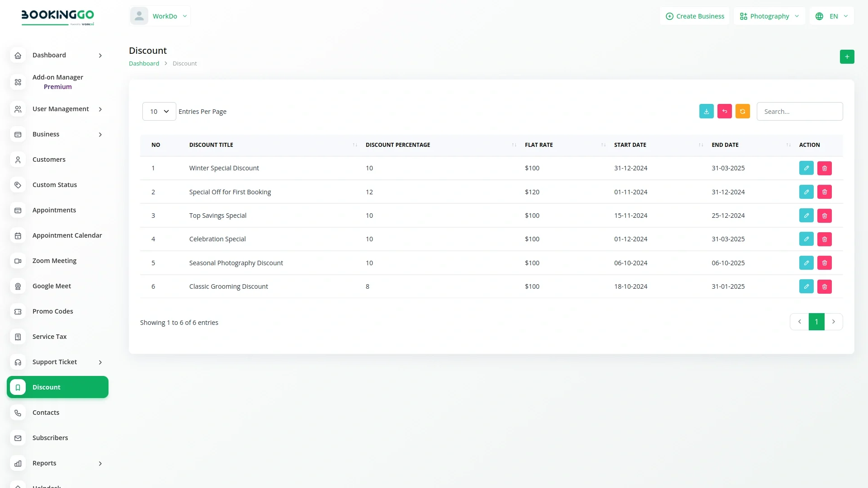
Task: Click the blue download export icon
Action: (706, 111)
